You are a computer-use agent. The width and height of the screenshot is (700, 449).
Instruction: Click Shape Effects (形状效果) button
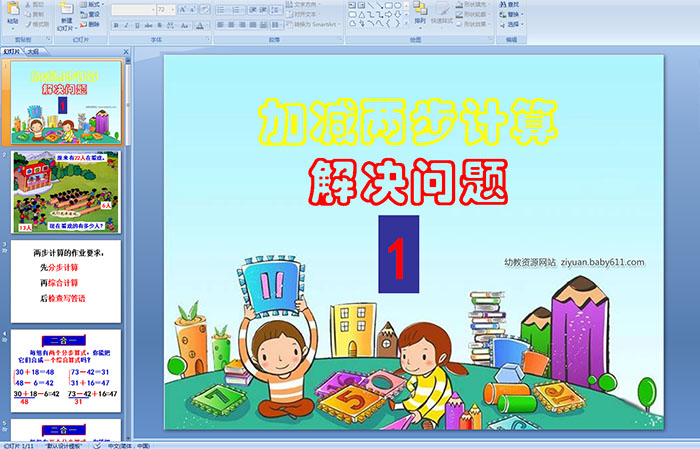pos(474,24)
